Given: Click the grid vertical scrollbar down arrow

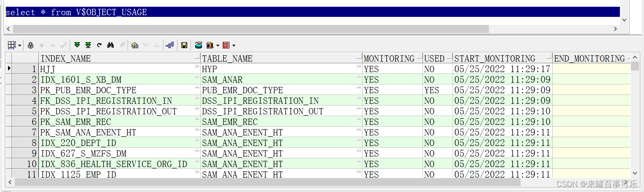Looking at the screenshot, I should click(635, 173).
